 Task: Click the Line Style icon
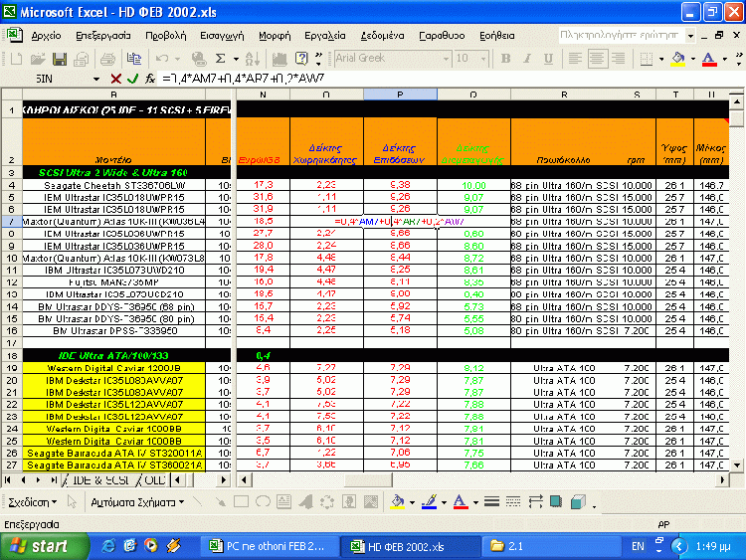click(x=491, y=502)
